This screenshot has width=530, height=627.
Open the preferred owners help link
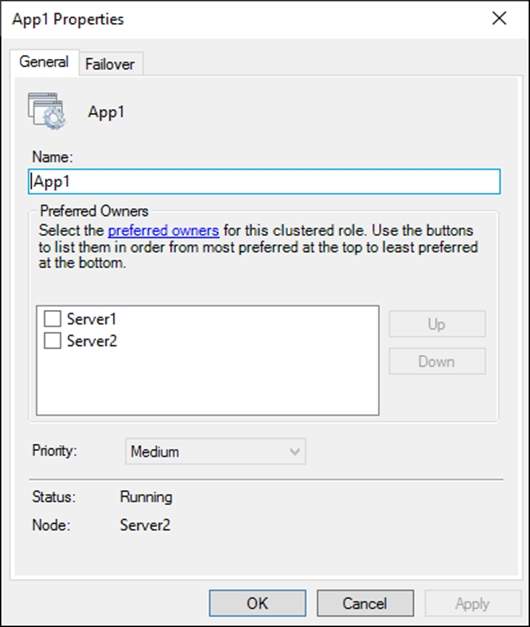(x=164, y=231)
